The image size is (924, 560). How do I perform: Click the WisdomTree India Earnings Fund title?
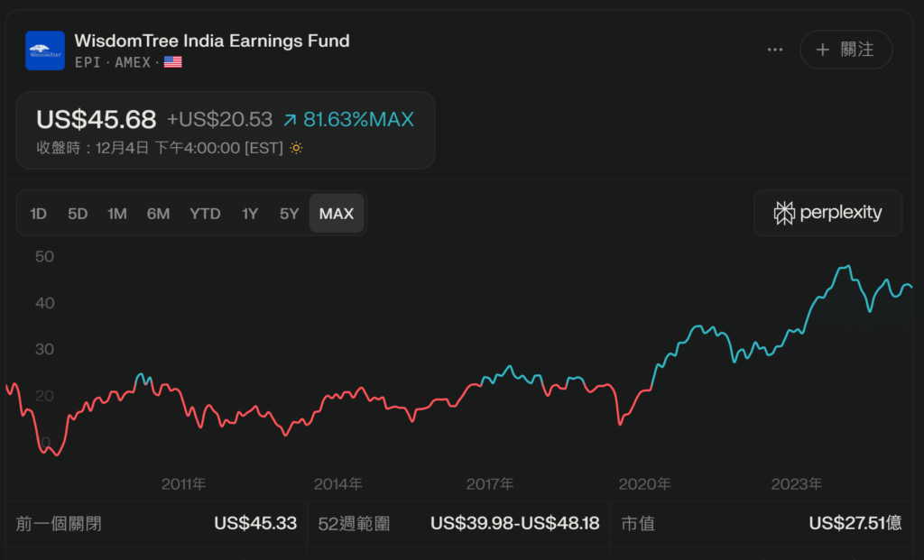click(212, 41)
